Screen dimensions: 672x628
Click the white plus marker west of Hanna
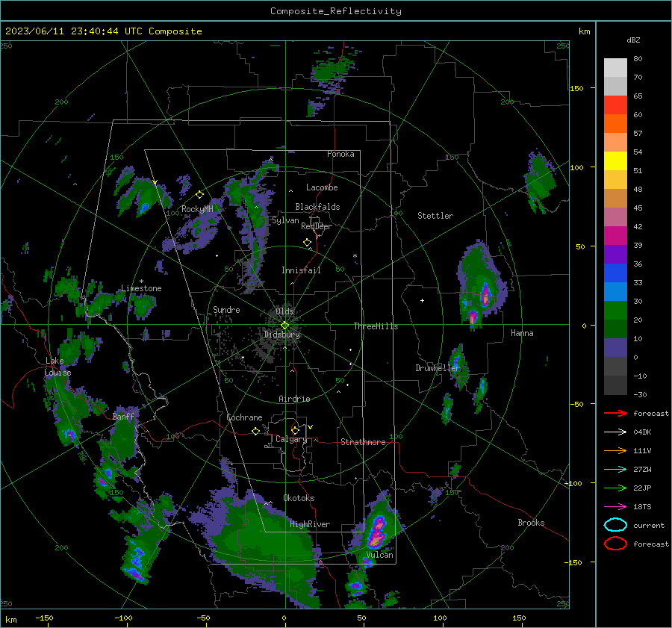(x=422, y=300)
